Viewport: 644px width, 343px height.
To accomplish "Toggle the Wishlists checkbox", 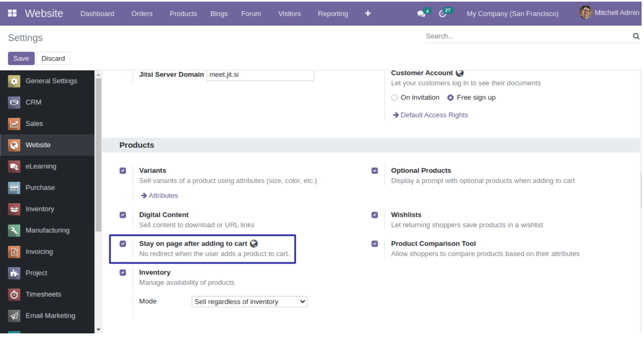I will [x=375, y=215].
